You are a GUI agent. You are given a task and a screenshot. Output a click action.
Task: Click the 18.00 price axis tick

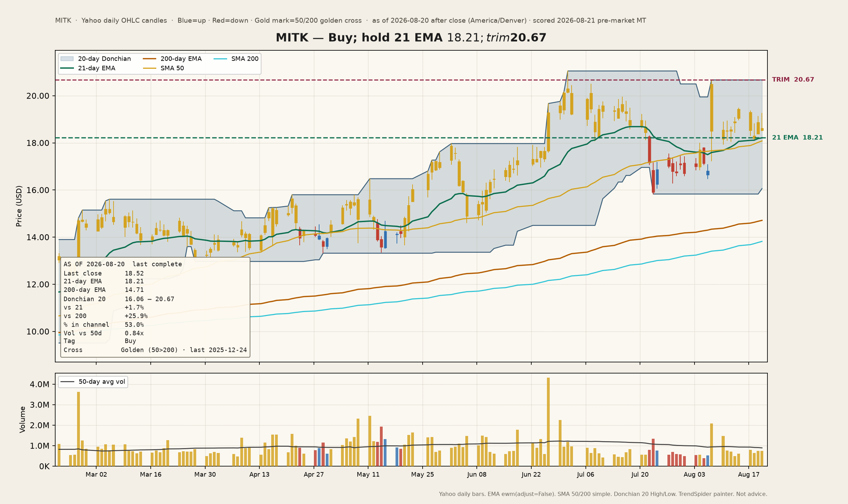[x=38, y=143]
